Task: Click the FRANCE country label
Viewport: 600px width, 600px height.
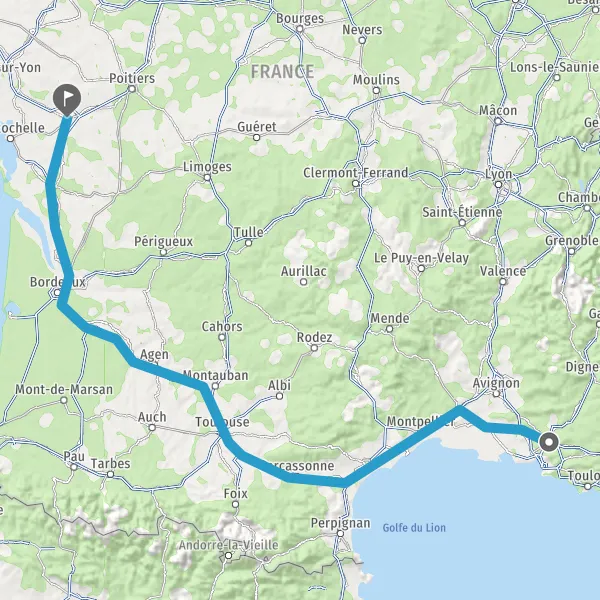Action: pyautogui.click(x=282, y=72)
